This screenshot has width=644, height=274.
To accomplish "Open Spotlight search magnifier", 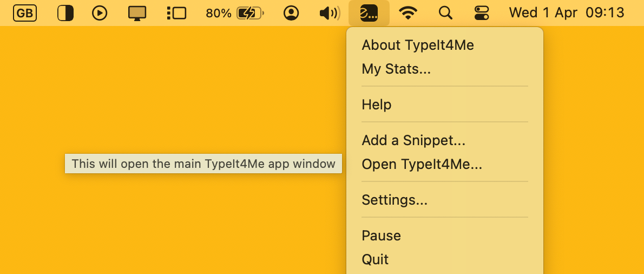I will 445,13.
